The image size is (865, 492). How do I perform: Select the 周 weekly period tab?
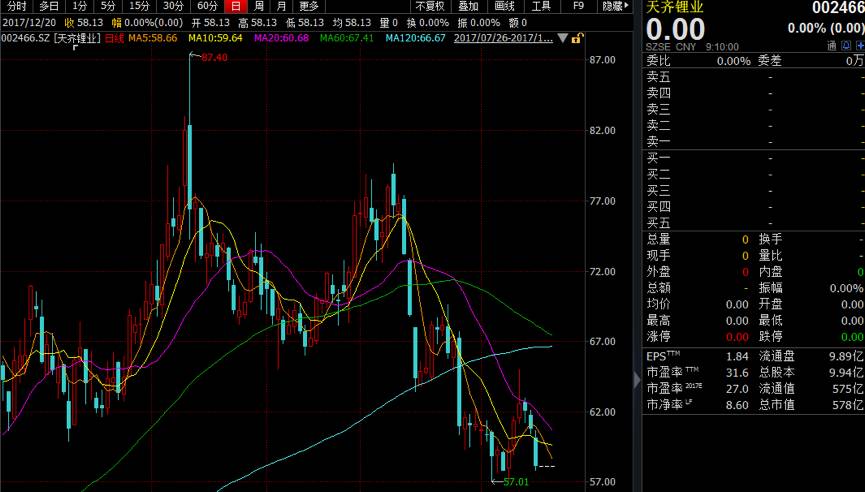pos(259,6)
